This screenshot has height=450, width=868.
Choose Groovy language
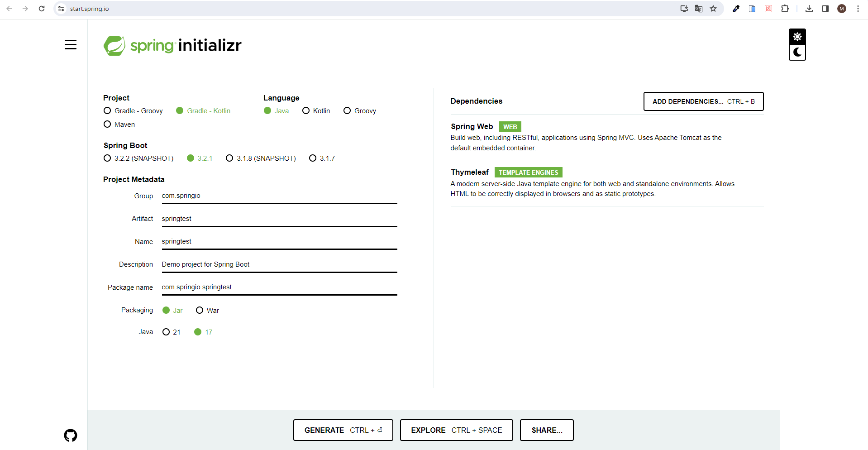(x=360, y=111)
